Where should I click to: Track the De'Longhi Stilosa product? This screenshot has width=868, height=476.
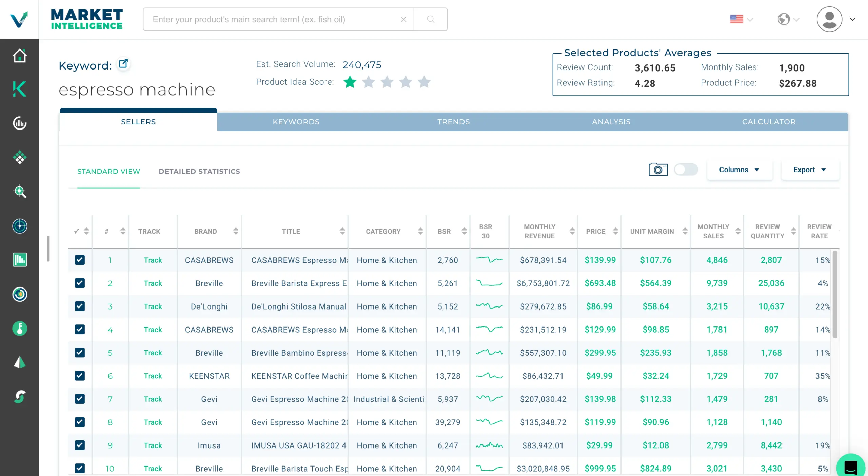(153, 306)
